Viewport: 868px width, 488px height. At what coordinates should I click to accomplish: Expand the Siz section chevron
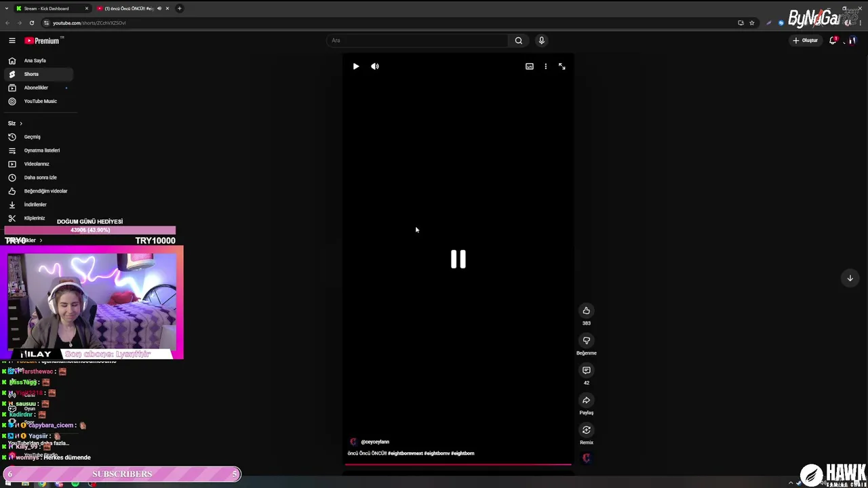(x=21, y=123)
